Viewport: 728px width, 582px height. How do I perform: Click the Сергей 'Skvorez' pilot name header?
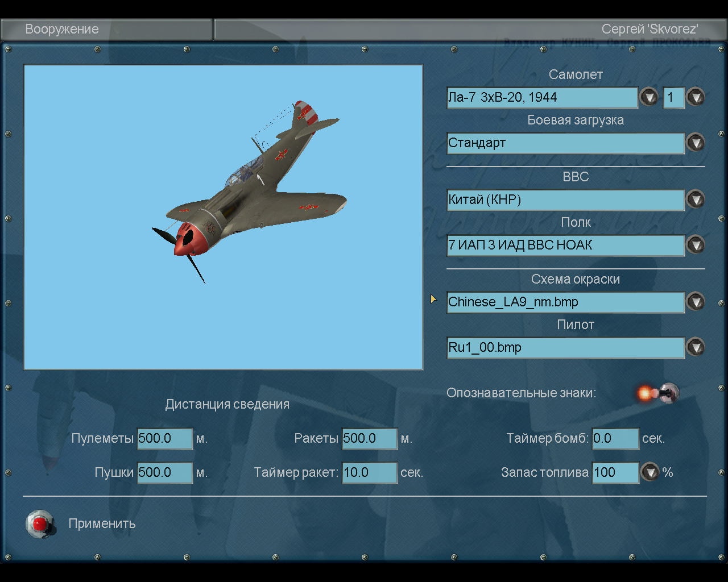pyautogui.click(x=650, y=30)
